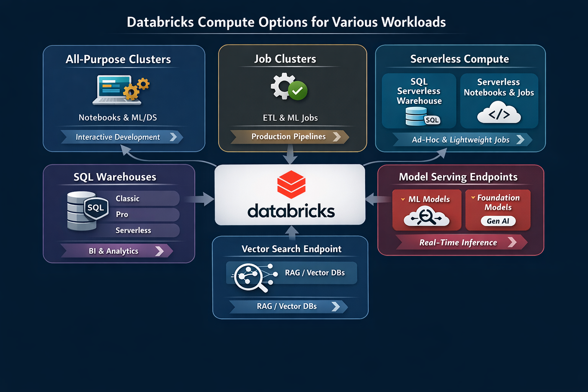The height and width of the screenshot is (392, 588).
Task: Click the cloud code icon under Serverless Notebooks
Action: click(x=499, y=112)
